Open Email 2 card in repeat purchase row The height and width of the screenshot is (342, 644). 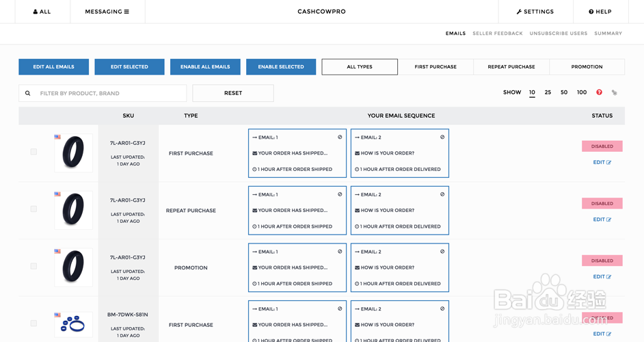(400, 211)
